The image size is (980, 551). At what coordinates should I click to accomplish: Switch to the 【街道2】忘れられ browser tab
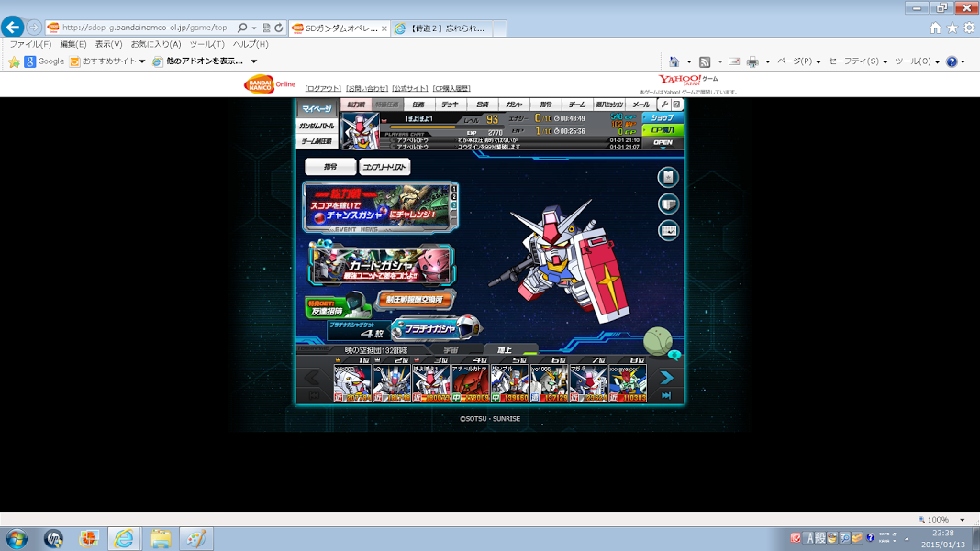(442, 28)
